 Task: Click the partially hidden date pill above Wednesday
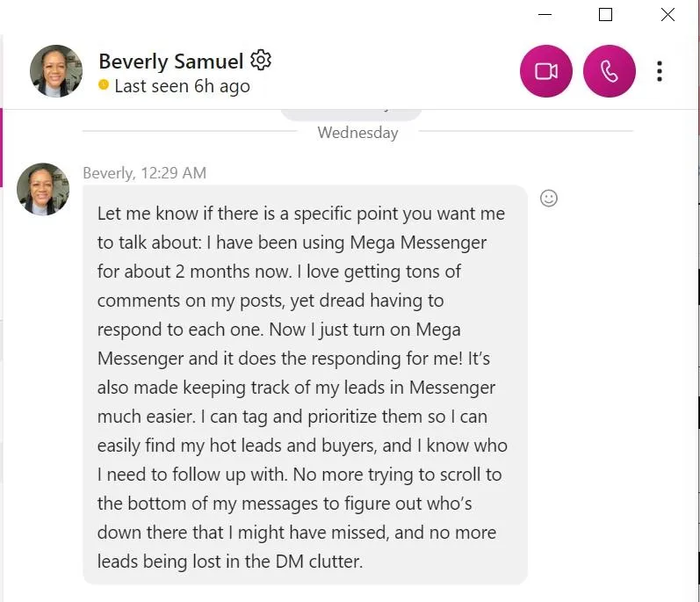coord(351,115)
